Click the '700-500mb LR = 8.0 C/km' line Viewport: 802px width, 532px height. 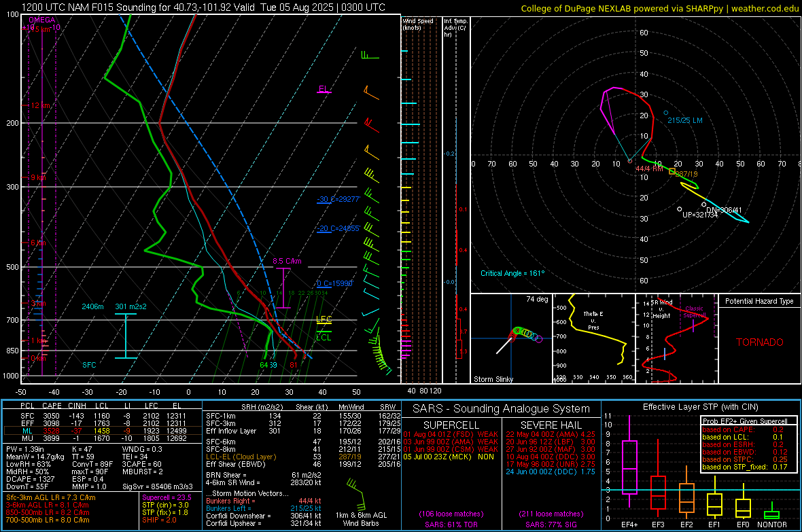coord(48,520)
